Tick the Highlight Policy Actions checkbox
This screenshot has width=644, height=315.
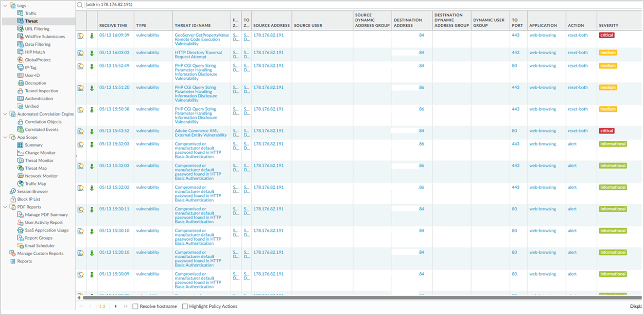(x=185, y=306)
